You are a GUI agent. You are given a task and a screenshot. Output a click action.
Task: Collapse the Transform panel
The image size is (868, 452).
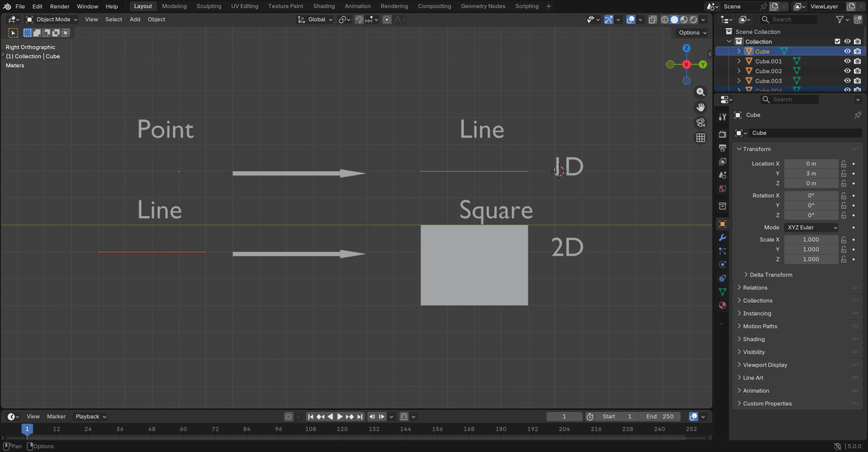[x=756, y=149]
